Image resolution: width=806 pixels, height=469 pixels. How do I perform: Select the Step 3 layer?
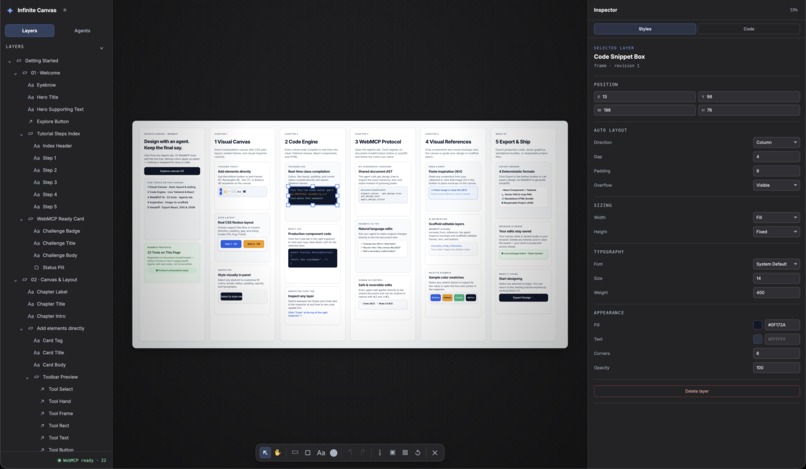coord(49,183)
